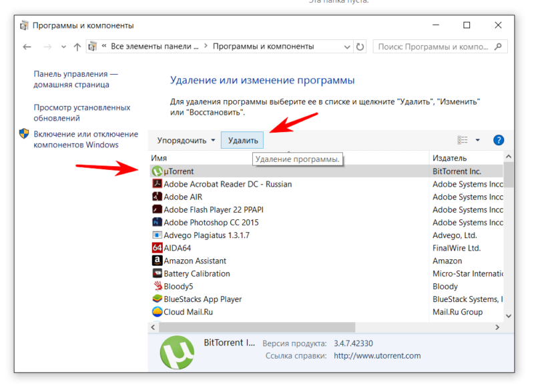Click the horizontal scrollbar thumb
The width and height of the screenshot is (534, 392).
coord(257,327)
